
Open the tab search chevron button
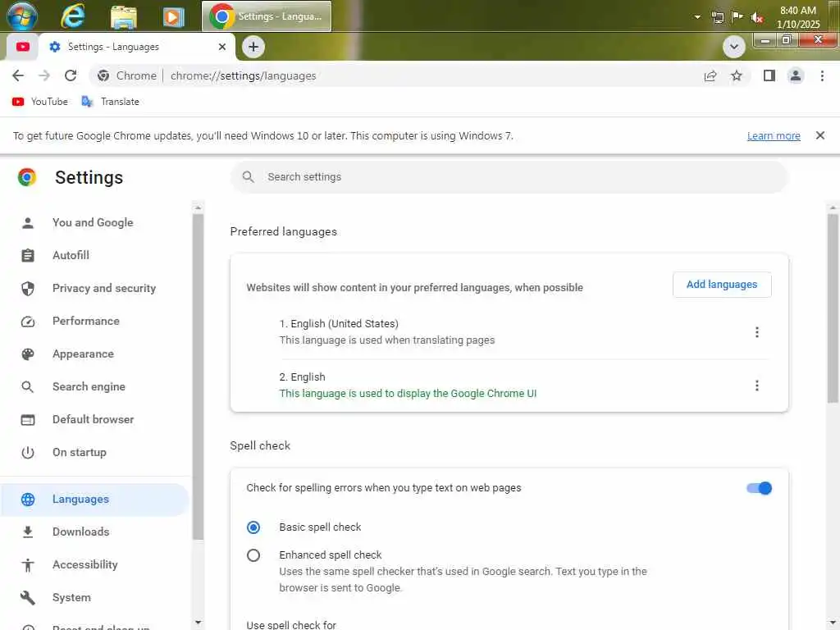(734, 47)
